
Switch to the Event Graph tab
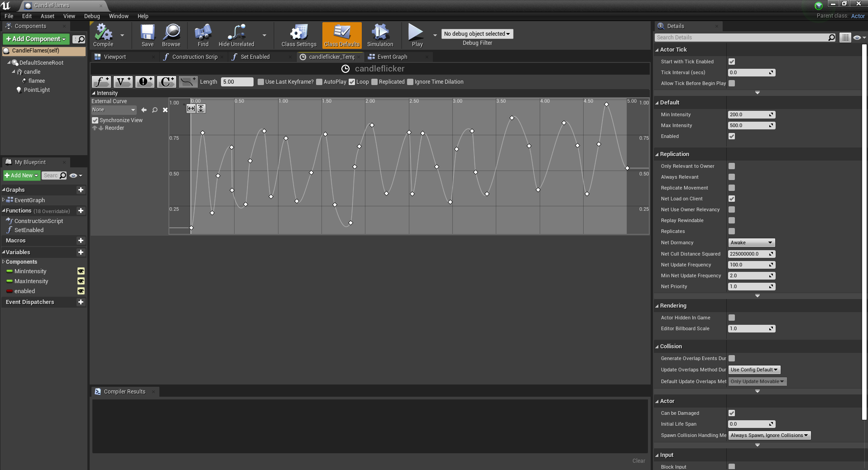(392, 57)
